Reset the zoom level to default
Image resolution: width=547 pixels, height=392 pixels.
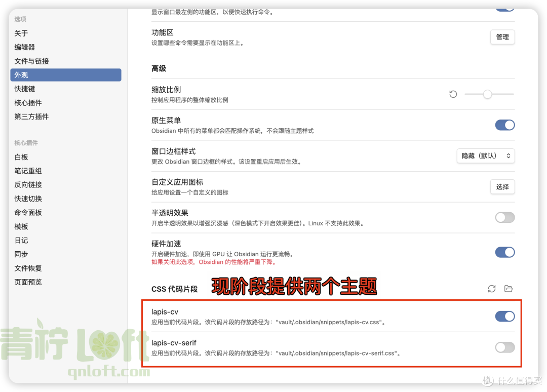coord(453,94)
